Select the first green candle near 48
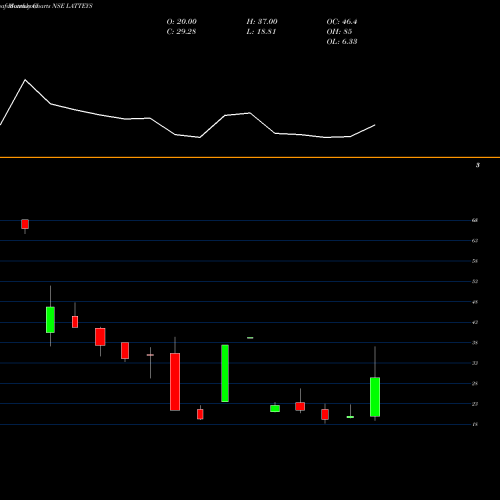500x500 pixels. [50, 320]
